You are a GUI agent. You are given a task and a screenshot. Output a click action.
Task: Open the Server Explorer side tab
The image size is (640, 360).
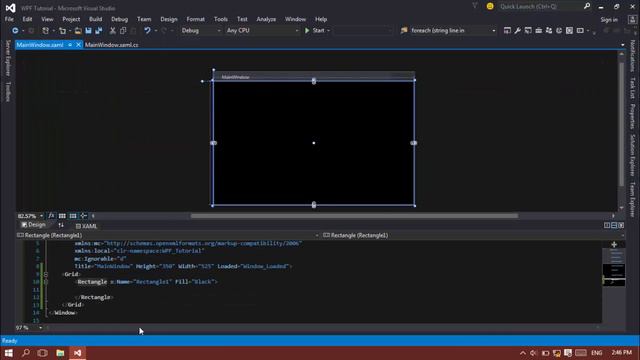pos(7,58)
